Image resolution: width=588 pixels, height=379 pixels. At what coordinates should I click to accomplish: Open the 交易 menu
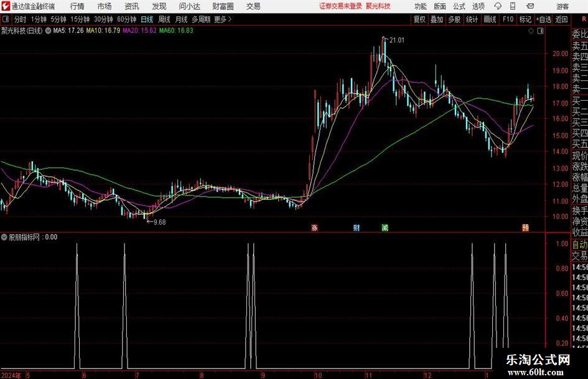point(253,6)
